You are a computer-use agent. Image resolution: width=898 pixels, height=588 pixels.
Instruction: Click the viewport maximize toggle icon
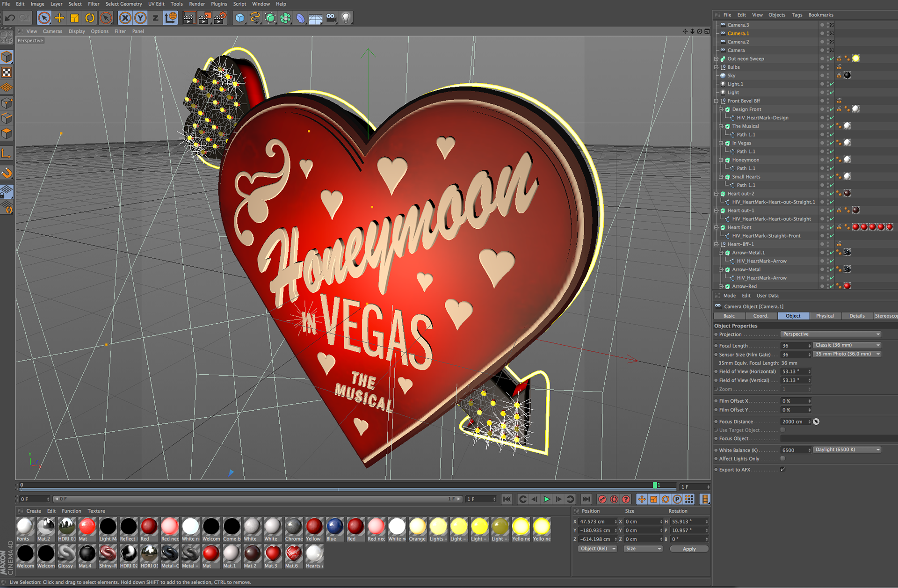pyautogui.click(x=707, y=31)
